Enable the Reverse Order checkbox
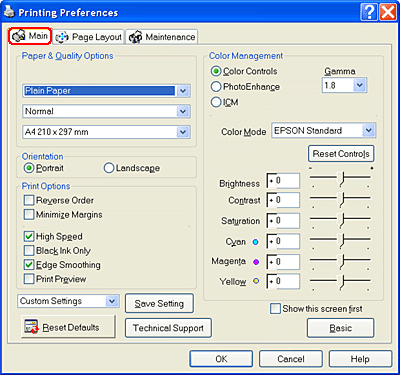Image resolution: width=400 pixels, height=375 pixels. [x=29, y=200]
